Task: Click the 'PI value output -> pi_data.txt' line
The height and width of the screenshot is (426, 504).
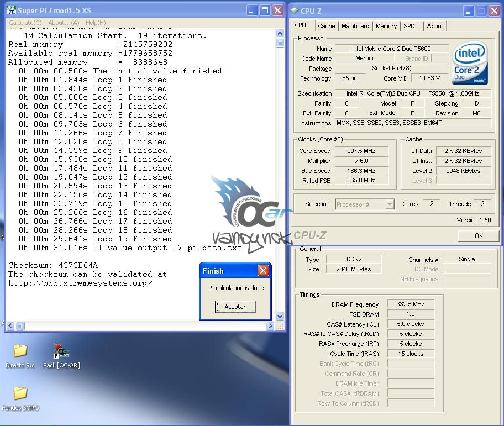Action: tap(130, 248)
